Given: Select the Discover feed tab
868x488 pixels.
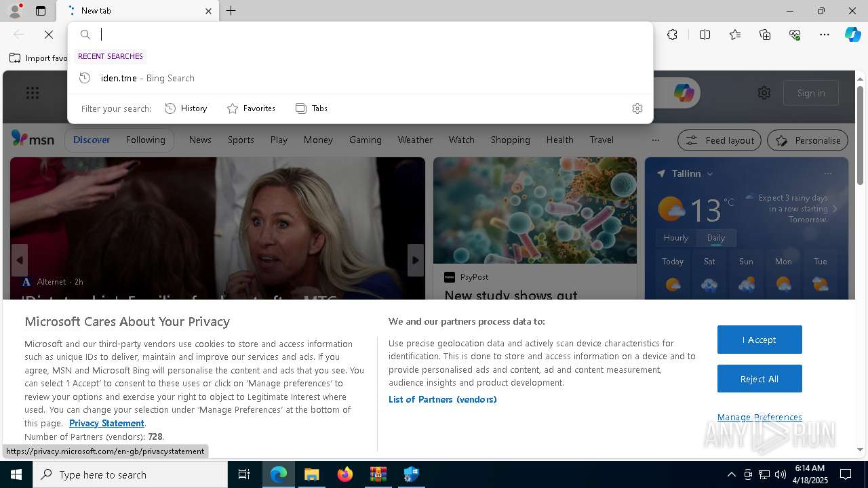Looking at the screenshot, I should pos(92,140).
